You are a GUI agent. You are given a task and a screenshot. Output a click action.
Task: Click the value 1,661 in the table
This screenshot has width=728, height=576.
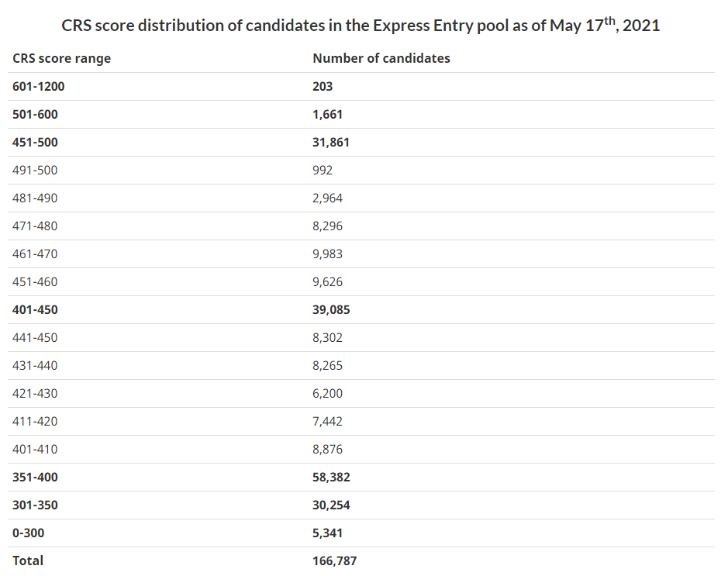327,114
